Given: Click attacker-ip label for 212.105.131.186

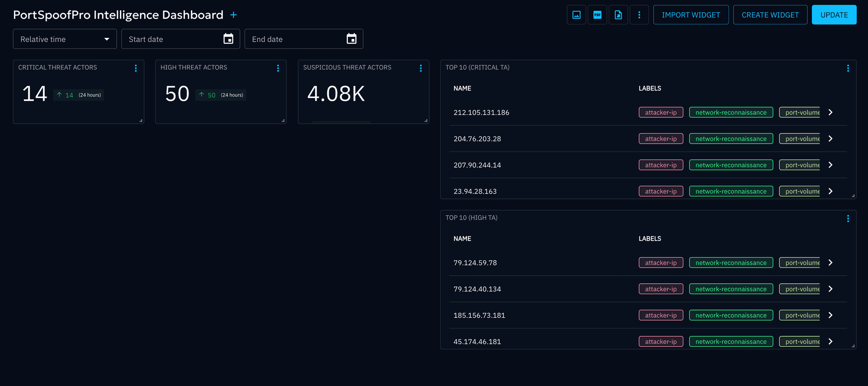Looking at the screenshot, I should pyautogui.click(x=660, y=112).
